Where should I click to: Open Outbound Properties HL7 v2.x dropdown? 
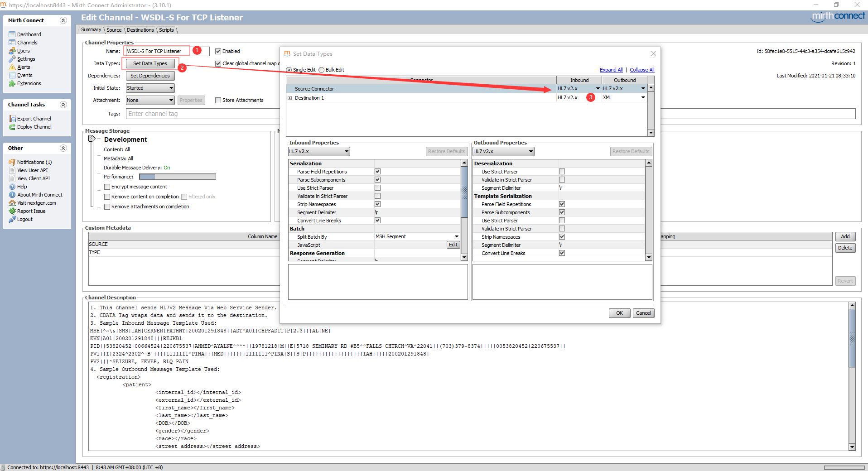click(x=503, y=151)
